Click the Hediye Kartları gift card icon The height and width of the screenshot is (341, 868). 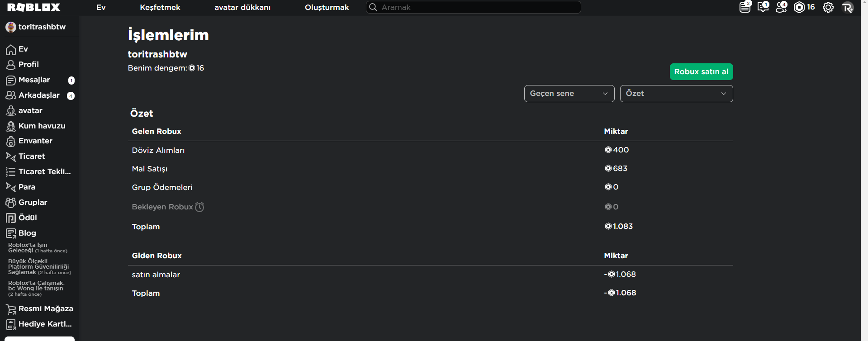pyautogui.click(x=11, y=324)
